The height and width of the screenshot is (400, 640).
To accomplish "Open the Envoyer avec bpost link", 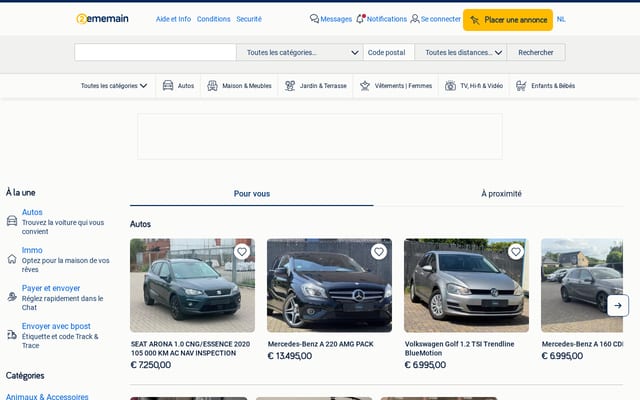I will tap(56, 326).
